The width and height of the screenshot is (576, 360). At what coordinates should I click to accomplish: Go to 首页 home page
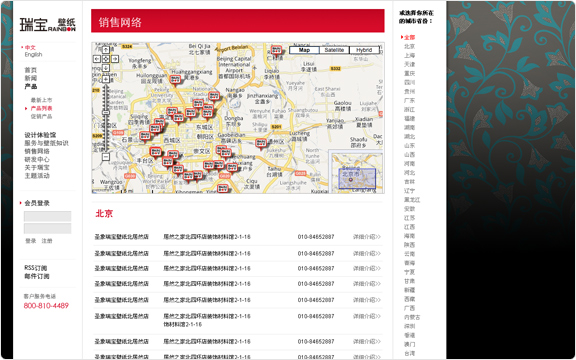30,70
